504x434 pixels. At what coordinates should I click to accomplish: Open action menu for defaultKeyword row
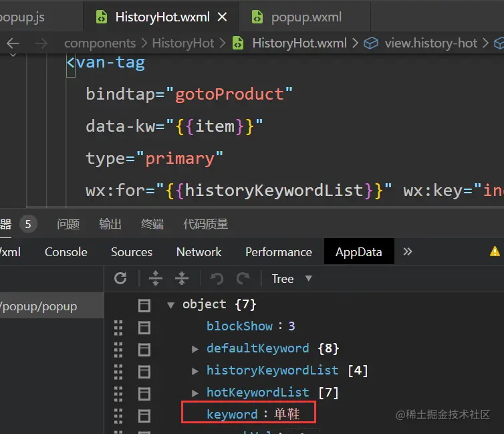(x=144, y=350)
